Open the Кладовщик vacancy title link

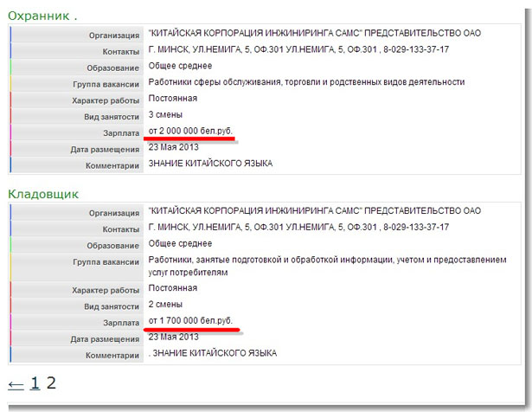(43, 193)
